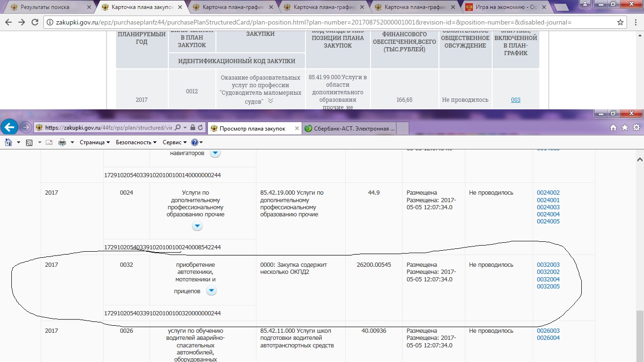Bookmark page with Chrome star icon

click(x=620, y=22)
